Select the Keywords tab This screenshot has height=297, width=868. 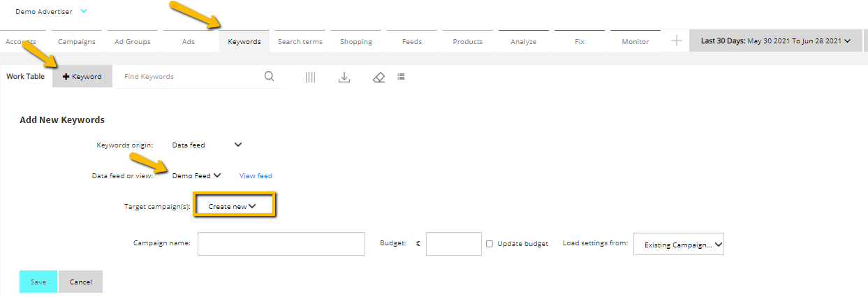point(244,41)
